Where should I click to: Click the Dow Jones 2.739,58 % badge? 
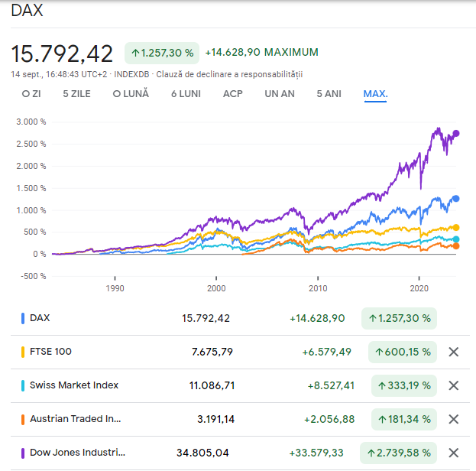pyautogui.click(x=399, y=453)
